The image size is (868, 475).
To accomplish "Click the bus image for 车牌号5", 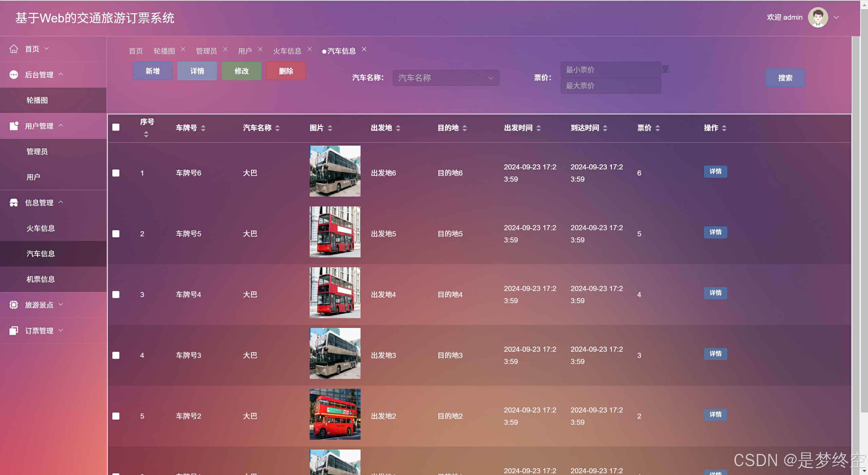I will [x=335, y=232].
